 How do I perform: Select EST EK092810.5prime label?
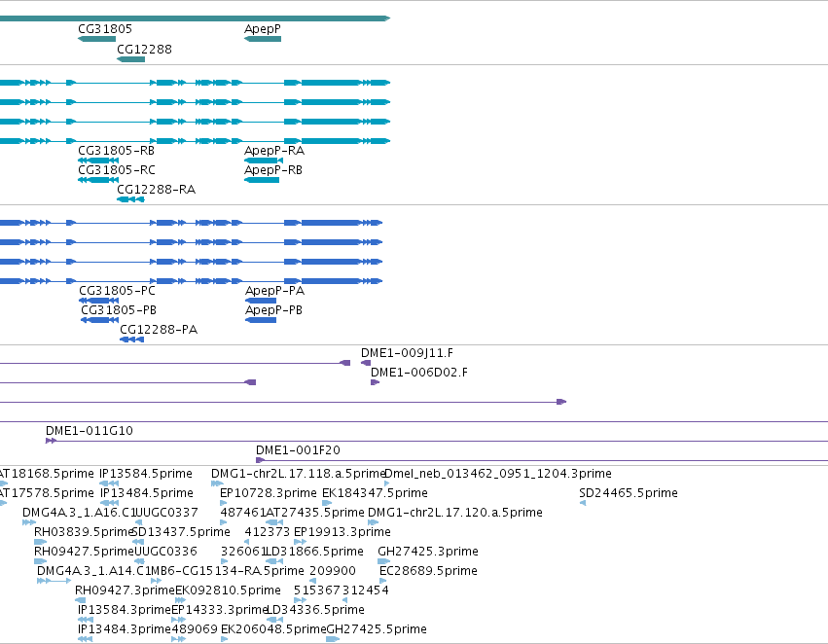[228, 590]
